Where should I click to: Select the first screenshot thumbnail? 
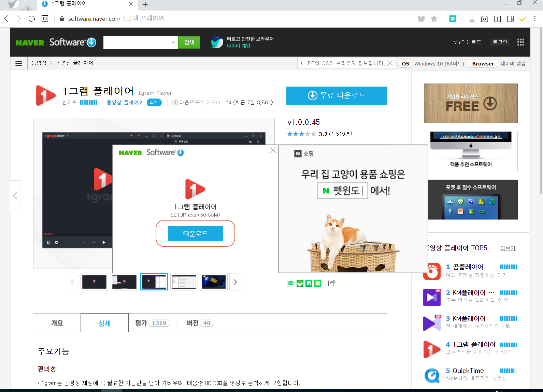tap(95, 282)
